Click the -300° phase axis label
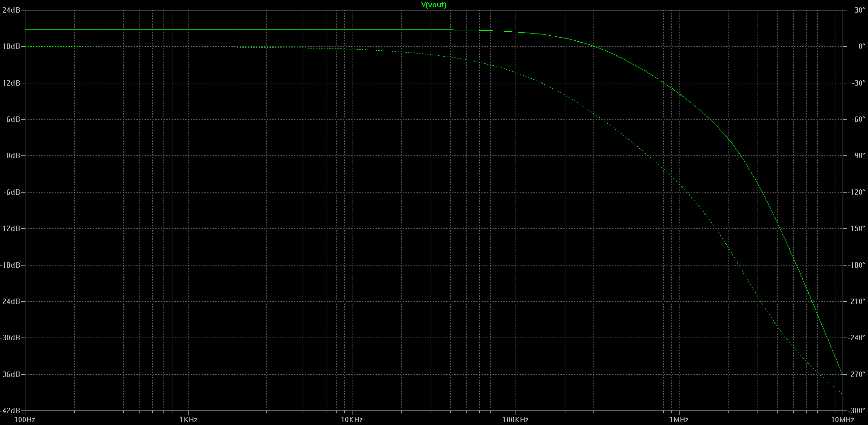 pyautogui.click(x=857, y=411)
